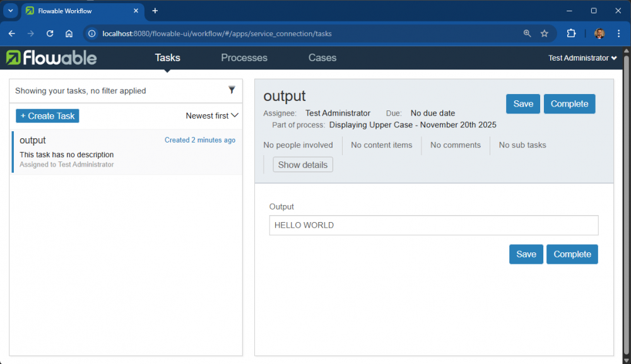Open the Test Administrator user menu
631x364 pixels.
582,58
